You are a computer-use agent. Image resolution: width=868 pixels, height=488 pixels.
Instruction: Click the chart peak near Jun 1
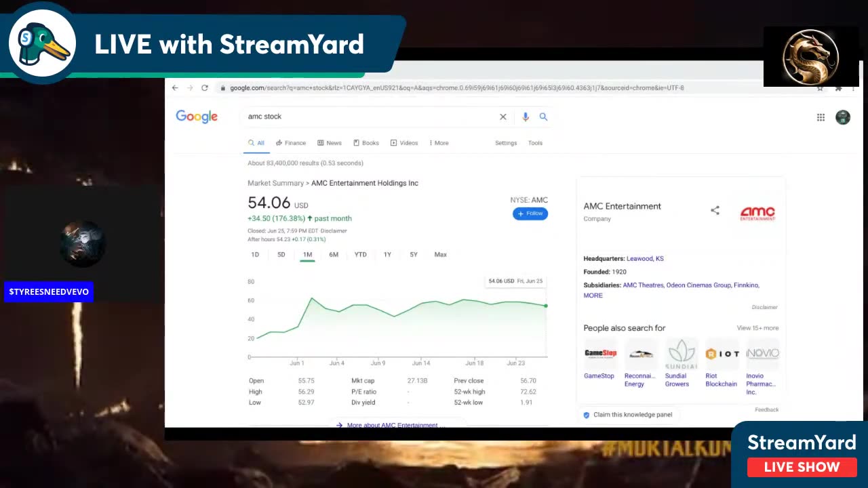pyautogui.click(x=312, y=298)
